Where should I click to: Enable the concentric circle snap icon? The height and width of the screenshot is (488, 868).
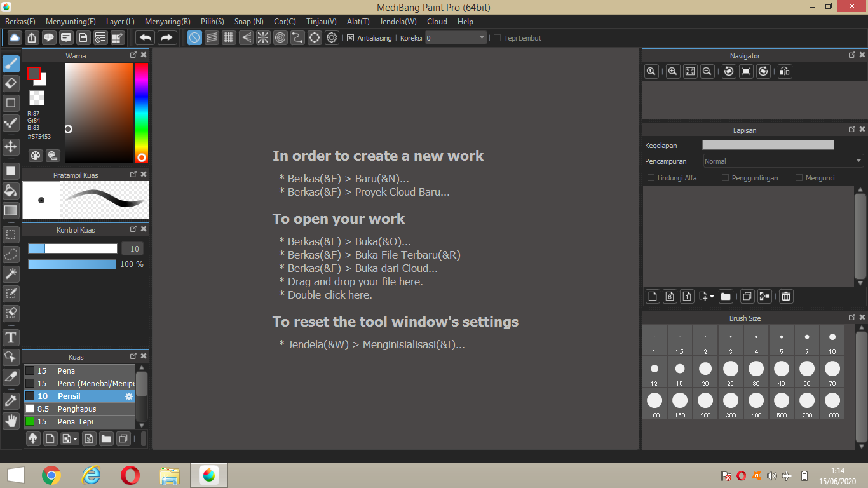point(280,37)
